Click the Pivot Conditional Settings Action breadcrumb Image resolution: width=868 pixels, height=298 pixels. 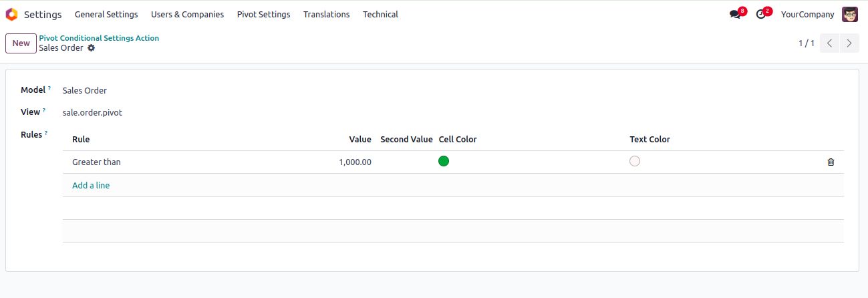click(x=99, y=38)
